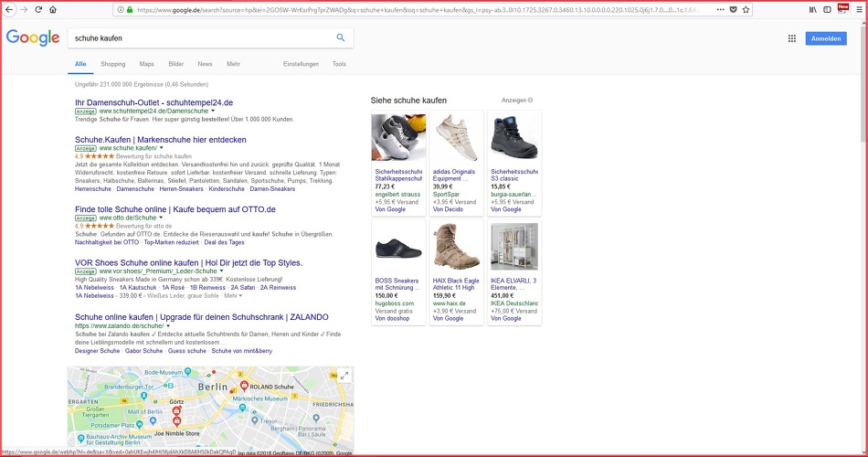Click the Damen-Sneakers sitelink
This screenshot has width=868, height=457.
point(272,189)
